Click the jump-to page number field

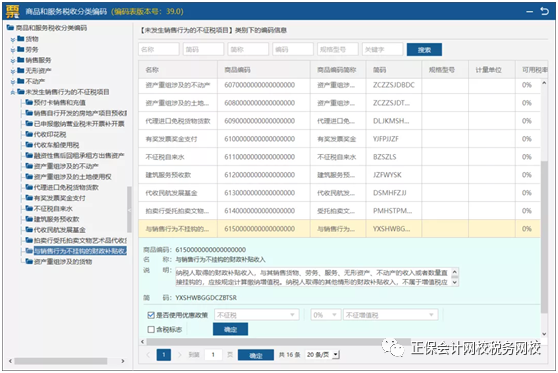(213, 354)
